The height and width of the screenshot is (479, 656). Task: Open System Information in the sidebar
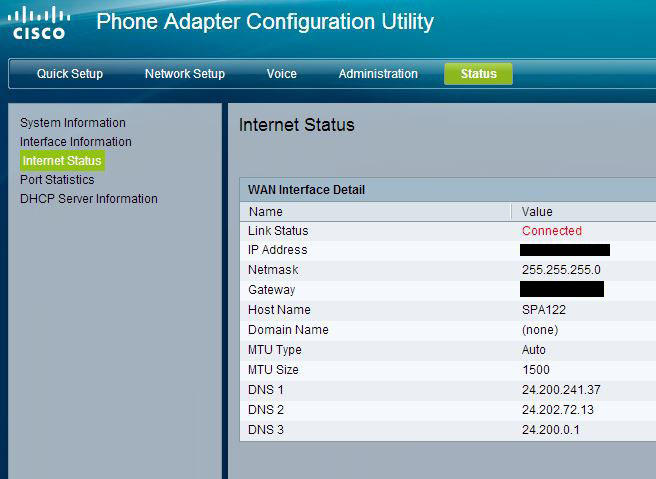[x=73, y=123]
